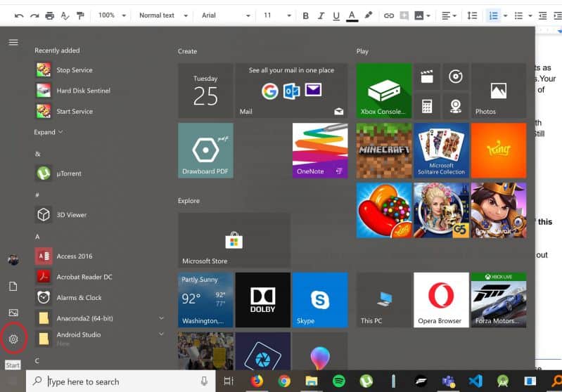Toggle underline formatting

point(336,15)
